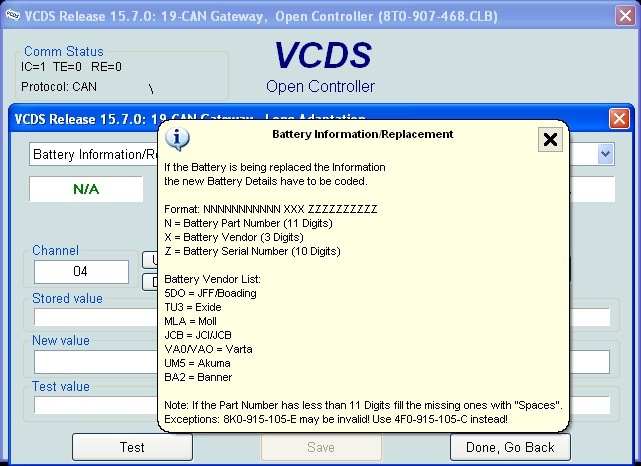
Task: Close the Long Adaptation window
Action: 619,119
